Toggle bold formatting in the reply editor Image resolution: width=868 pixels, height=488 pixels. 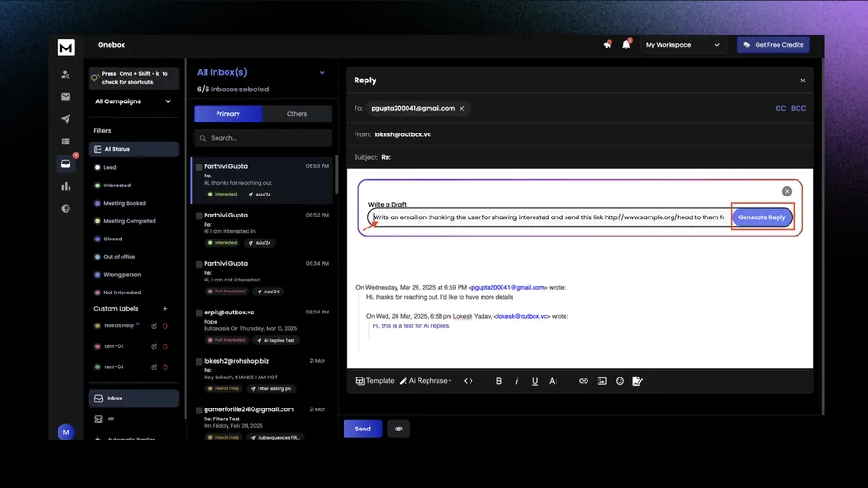pyautogui.click(x=499, y=381)
